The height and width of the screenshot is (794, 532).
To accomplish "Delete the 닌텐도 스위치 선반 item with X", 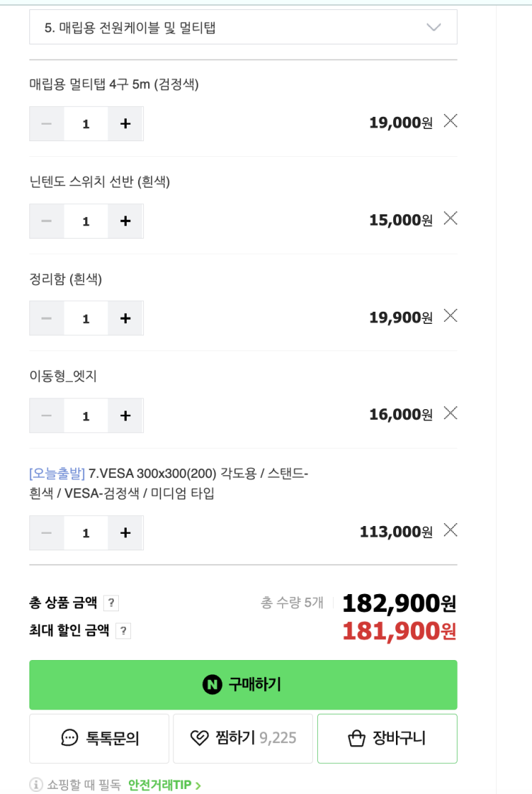I will tap(450, 219).
